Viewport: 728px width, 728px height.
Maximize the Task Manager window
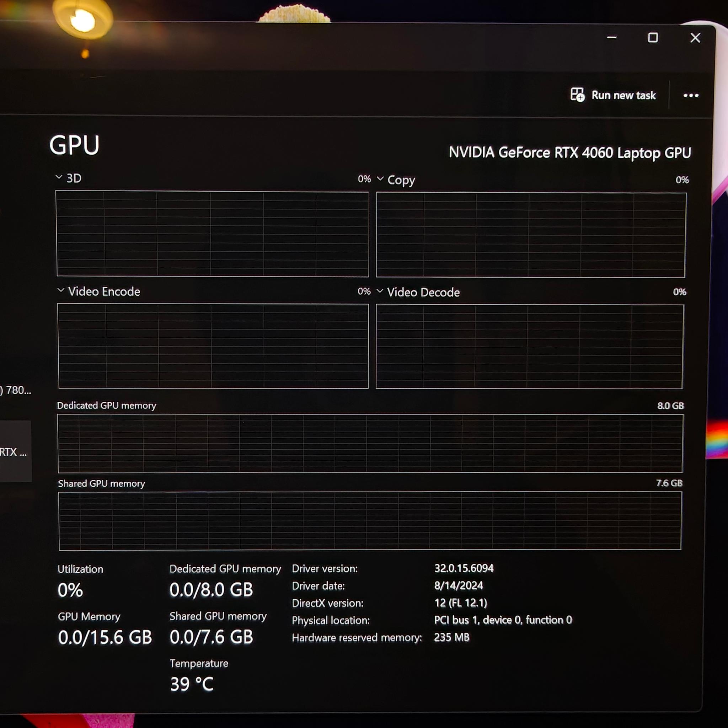tap(653, 38)
